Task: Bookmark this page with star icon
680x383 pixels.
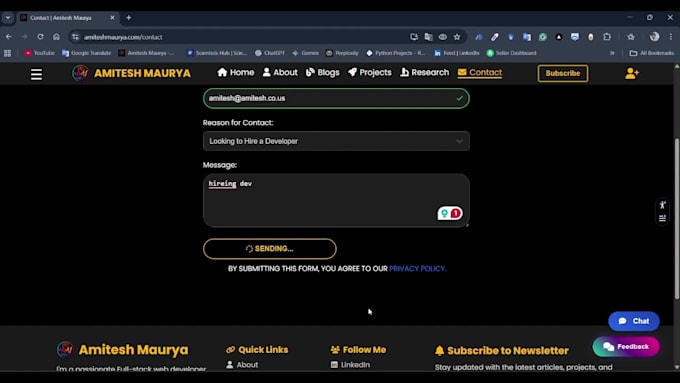Action: 457,37
